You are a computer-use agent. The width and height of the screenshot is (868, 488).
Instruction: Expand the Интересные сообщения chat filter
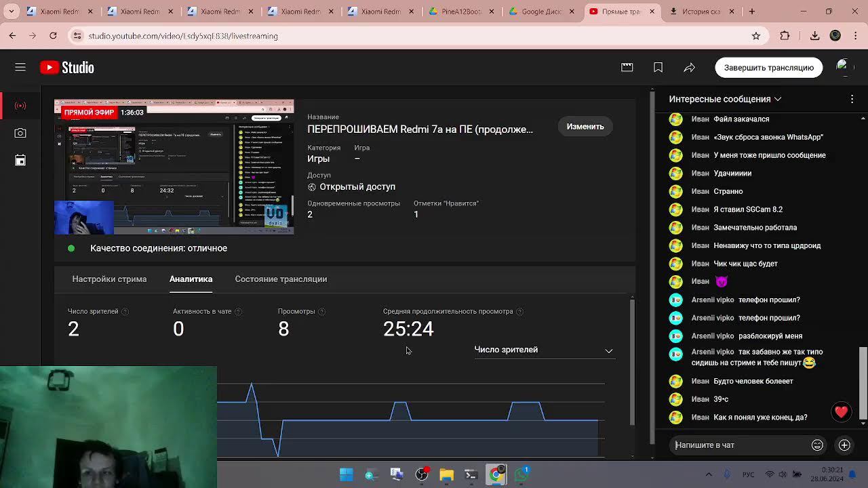(725, 99)
